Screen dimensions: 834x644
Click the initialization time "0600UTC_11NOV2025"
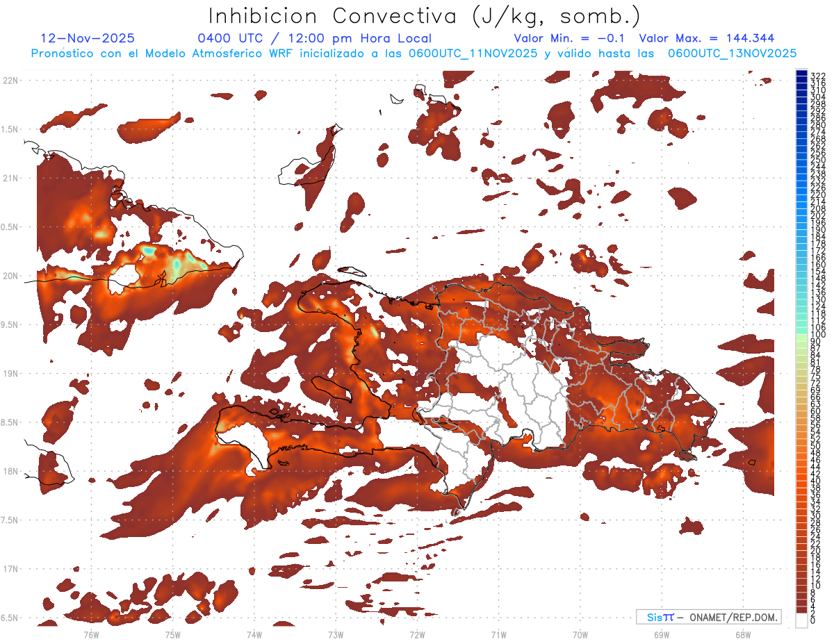tap(473, 53)
